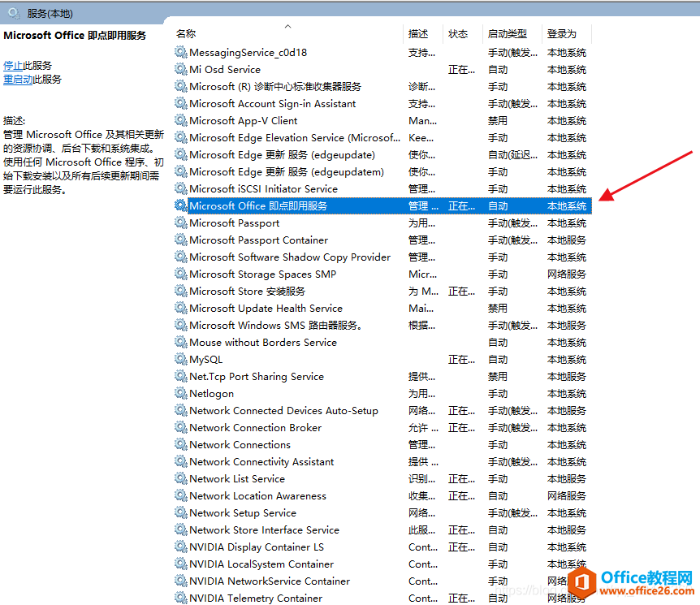Click gear icon of Microsoft Edge Elevation Service

click(181, 137)
